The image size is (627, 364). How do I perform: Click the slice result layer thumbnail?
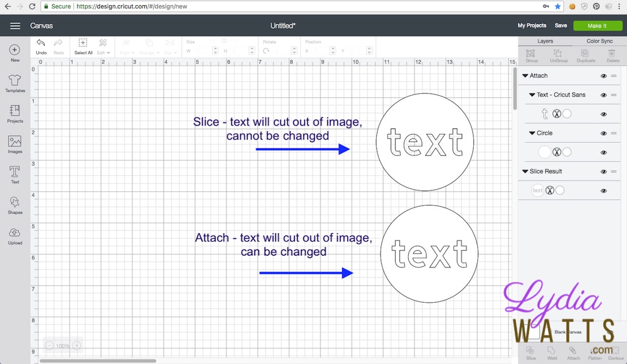tap(537, 190)
